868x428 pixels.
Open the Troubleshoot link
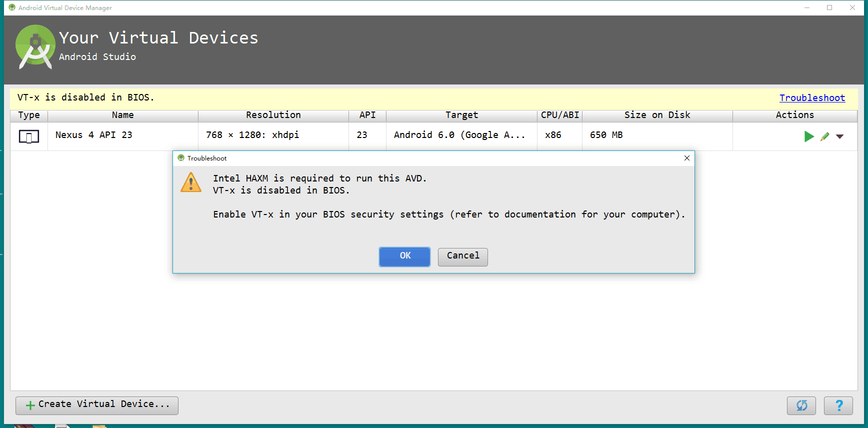tap(812, 98)
